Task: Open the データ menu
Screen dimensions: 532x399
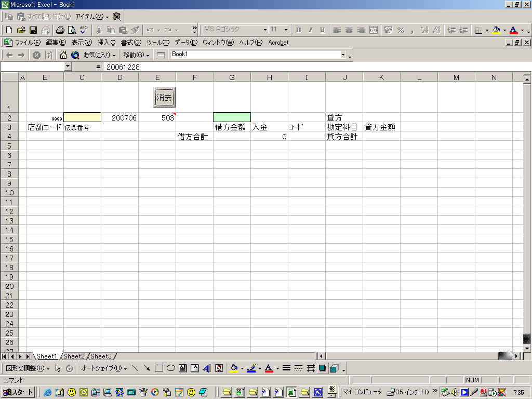Action: pos(186,43)
